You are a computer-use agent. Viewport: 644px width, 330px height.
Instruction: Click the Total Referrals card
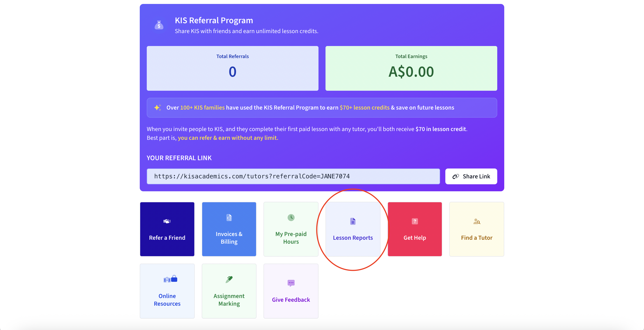(232, 68)
